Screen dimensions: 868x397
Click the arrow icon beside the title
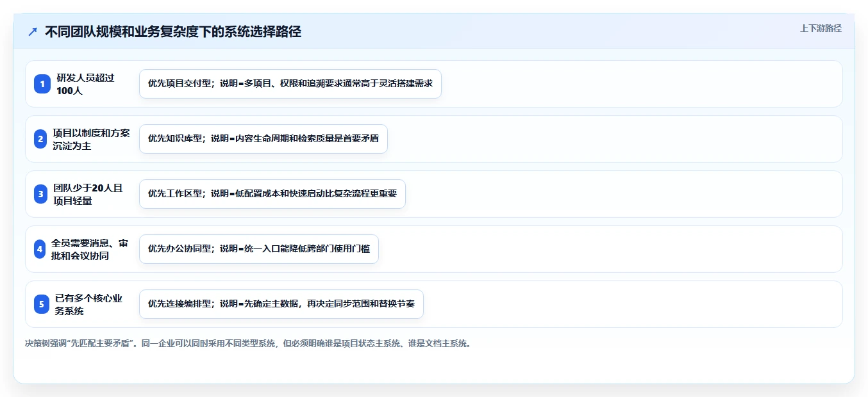point(33,32)
